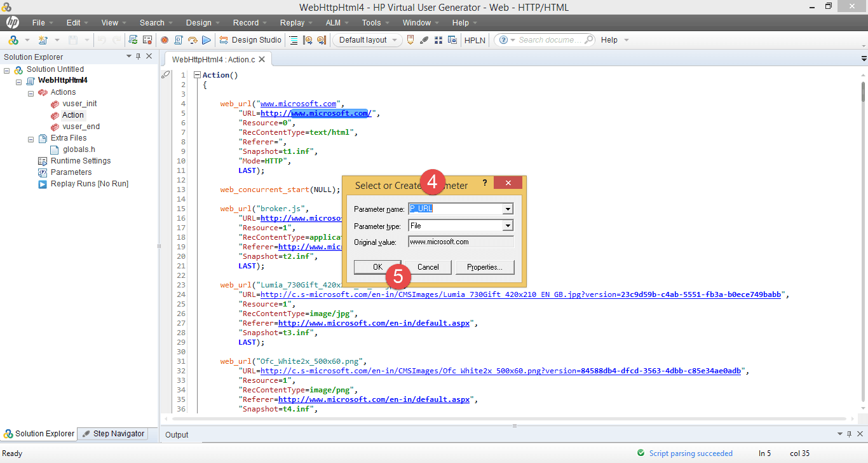Open the Parameter name dropdown
This screenshot has width=868, height=463.
[x=507, y=209]
